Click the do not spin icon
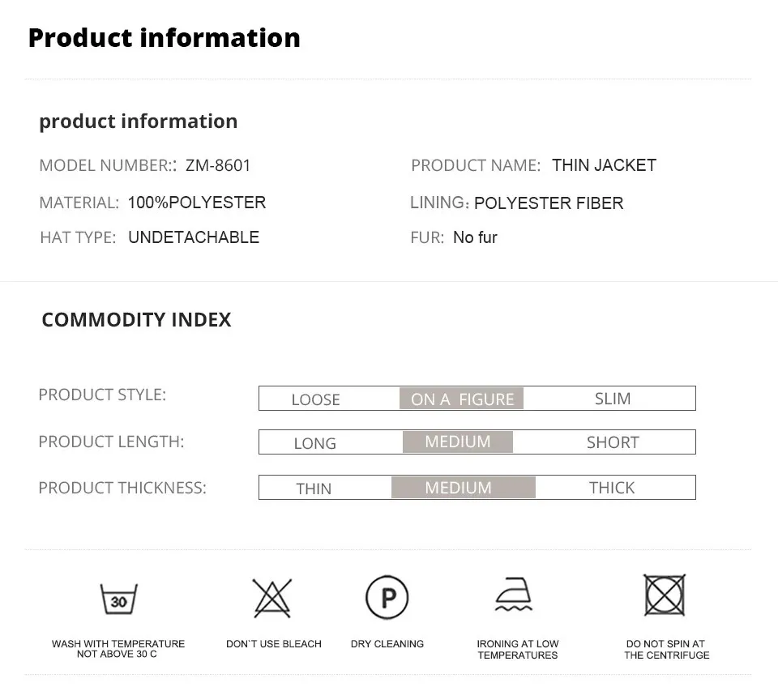The height and width of the screenshot is (700, 778). coord(665,595)
